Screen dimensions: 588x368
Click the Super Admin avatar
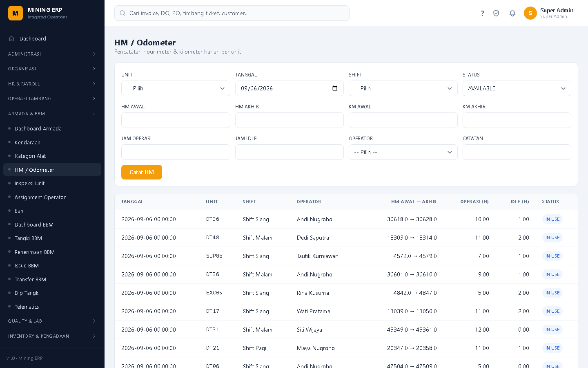(x=530, y=13)
